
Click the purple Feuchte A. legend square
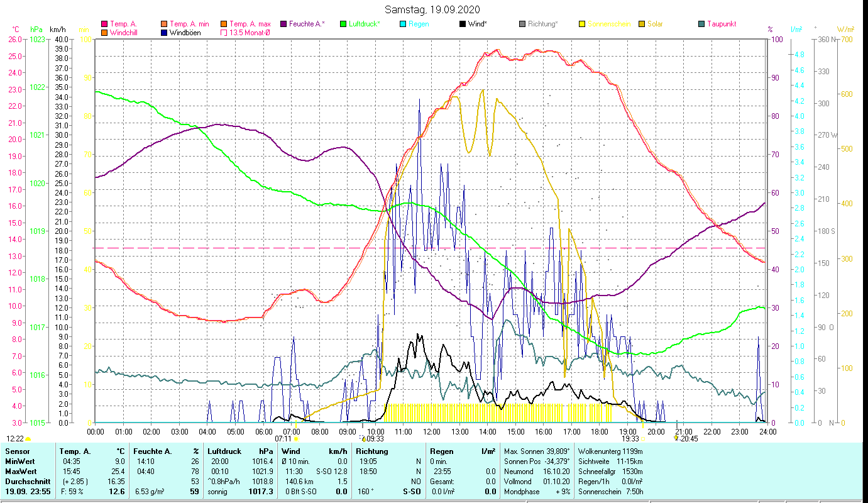283,25
